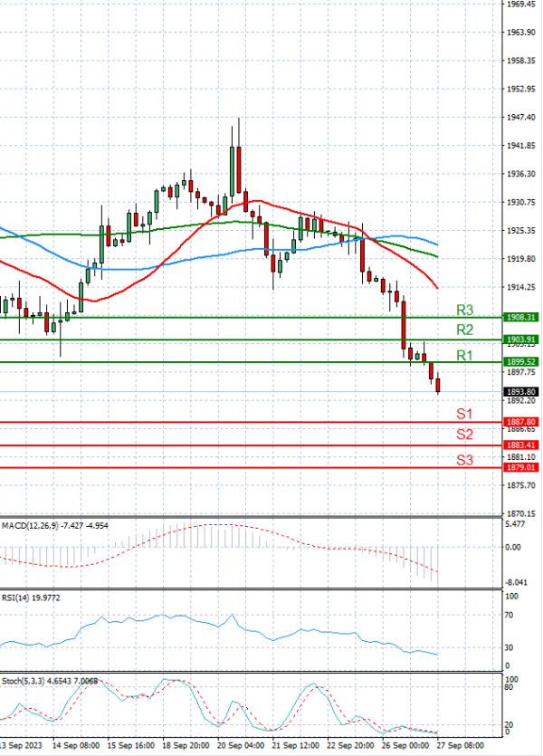The width and height of the screenshot is (543, 756).
Task: Click the 15 Sep 16:00 time label
Action: (x=130, y=745)
